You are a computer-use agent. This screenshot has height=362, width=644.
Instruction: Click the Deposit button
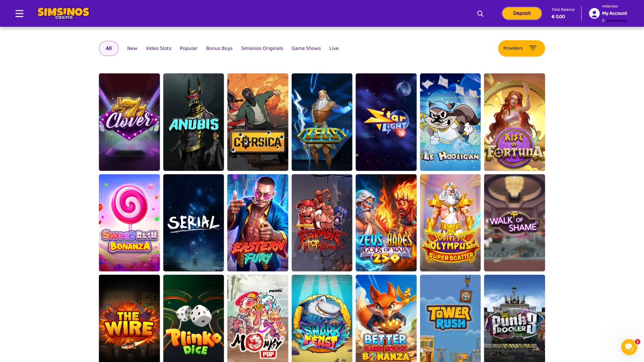tap(522, 13)
